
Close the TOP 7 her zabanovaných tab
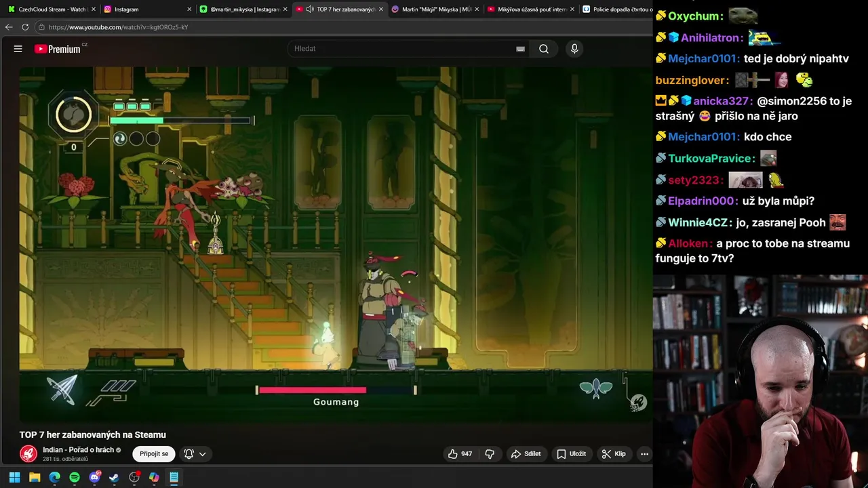(381, 9)
